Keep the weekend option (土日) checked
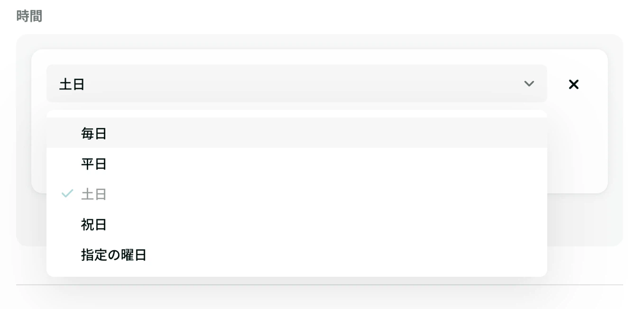This screenshot has width=644, height=309. 94,195
